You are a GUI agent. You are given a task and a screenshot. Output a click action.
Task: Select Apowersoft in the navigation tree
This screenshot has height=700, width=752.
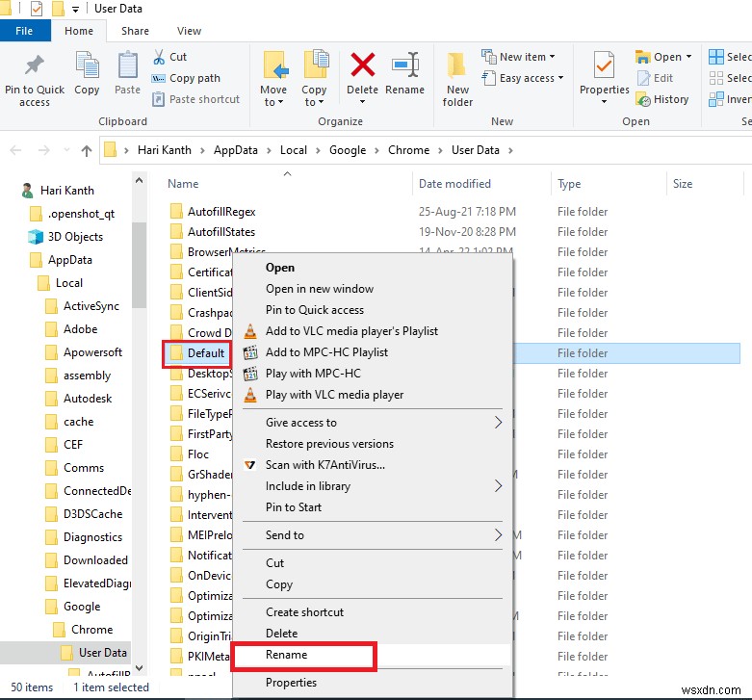[x=92, y=352]
